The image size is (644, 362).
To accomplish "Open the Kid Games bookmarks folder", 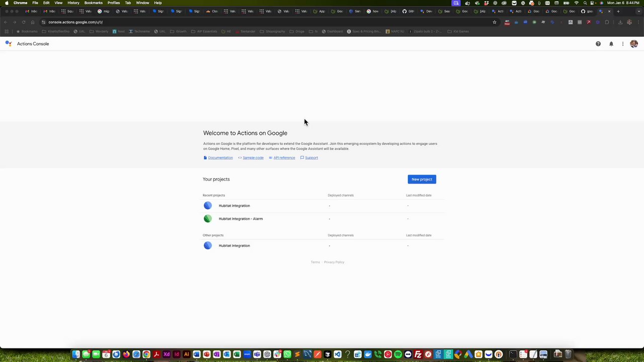I will click(x=458, y=31).
